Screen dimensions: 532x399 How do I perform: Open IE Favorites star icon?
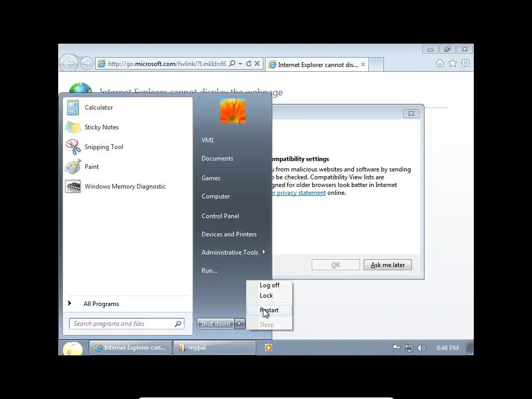tap(453, 63)
